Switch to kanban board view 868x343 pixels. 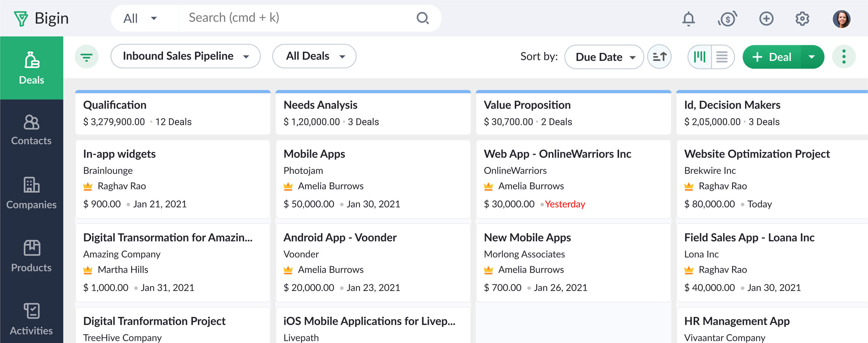pyautogui.click(x=700, y=57)
